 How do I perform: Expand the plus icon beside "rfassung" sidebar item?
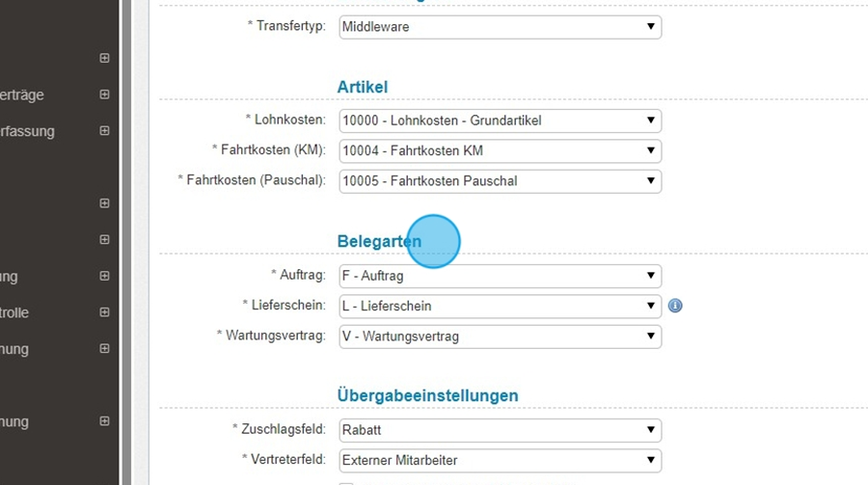point(104,130)
